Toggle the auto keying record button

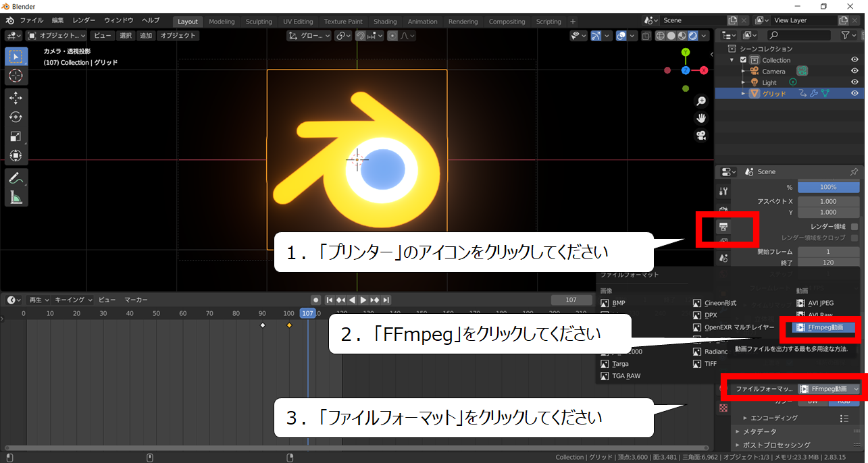coord(315,300)
